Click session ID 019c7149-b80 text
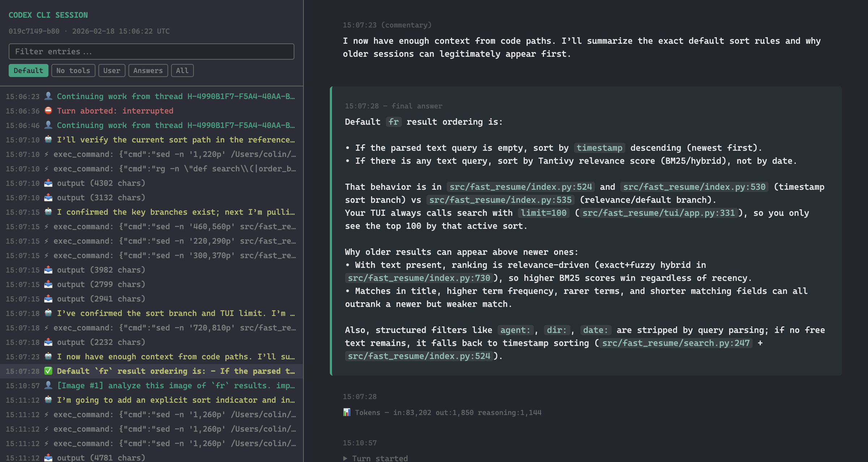The image size is (868, 462). [34, 31]
